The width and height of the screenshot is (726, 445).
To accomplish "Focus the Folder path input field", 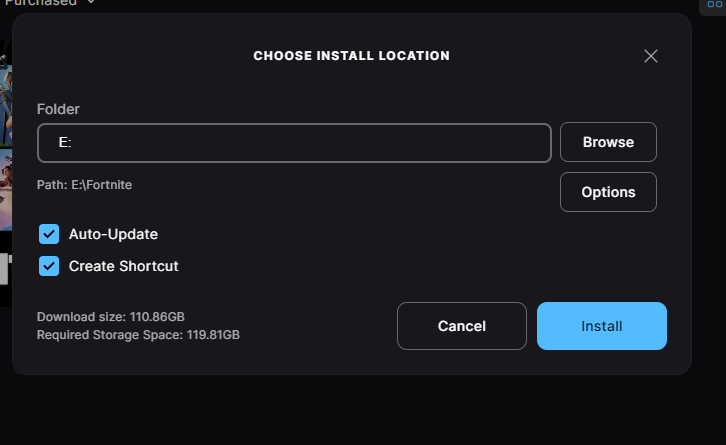I will tap(294, 143).
